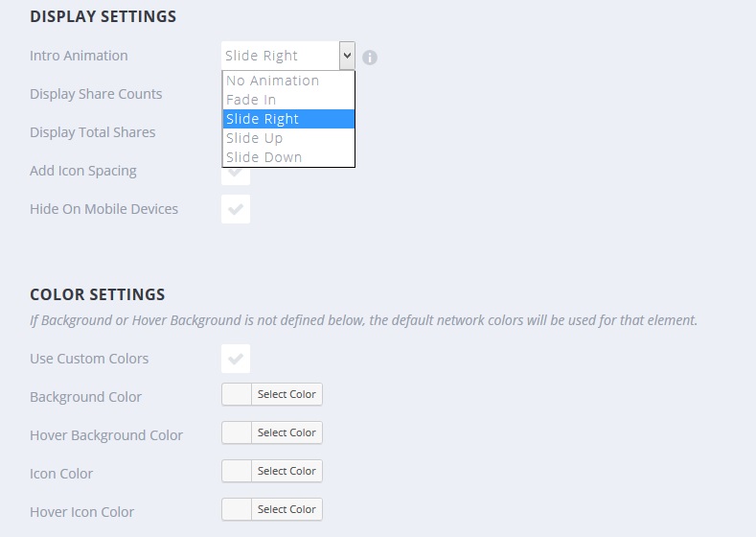This screenshot has height=537, width=756.
Task: Click the Display Share Counts label
Action: tap(96, 94)
